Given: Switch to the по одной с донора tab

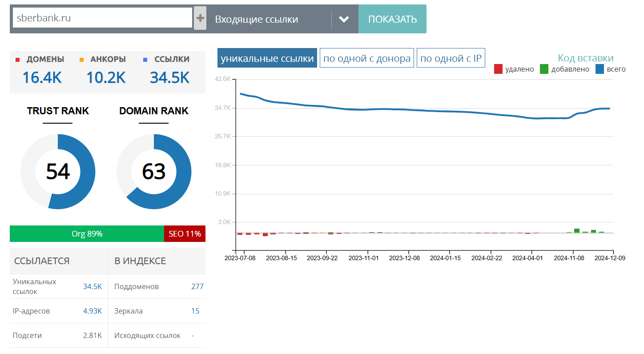Looking at the screenshot, I should [x=367, y=58].
